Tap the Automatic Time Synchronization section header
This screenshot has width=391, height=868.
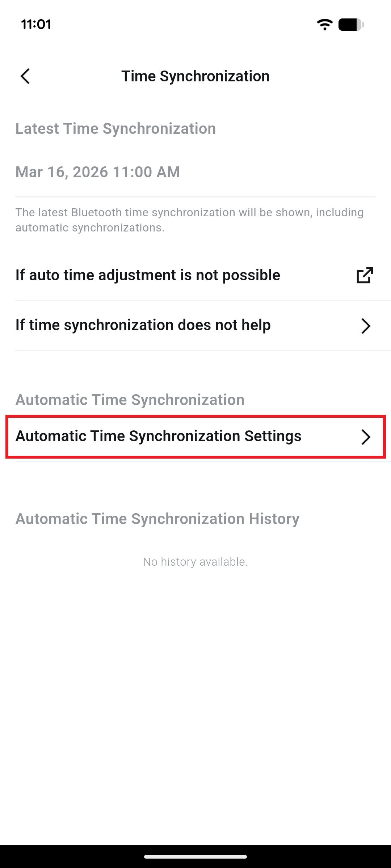click(130, 400)
